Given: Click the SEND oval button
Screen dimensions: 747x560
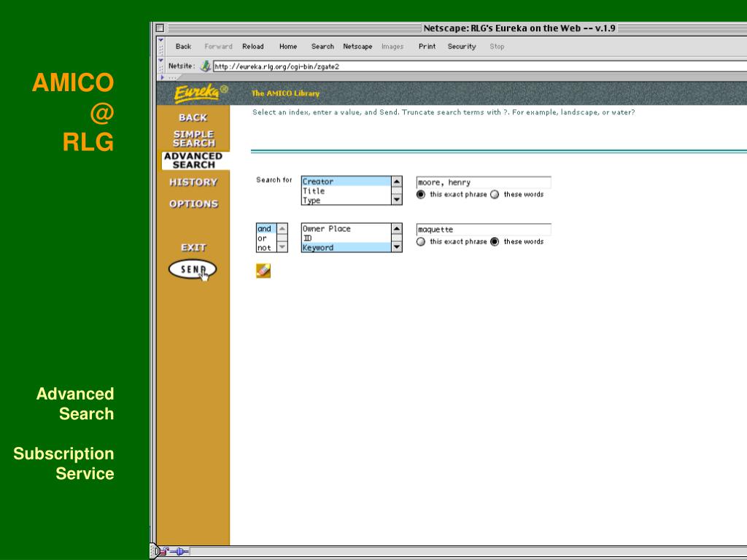Looking at the screenshot, I should click(x=193, y=269).
